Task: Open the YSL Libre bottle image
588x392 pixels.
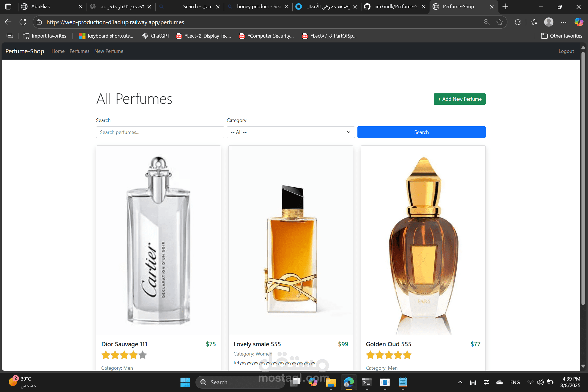Action: coord(291,240)
